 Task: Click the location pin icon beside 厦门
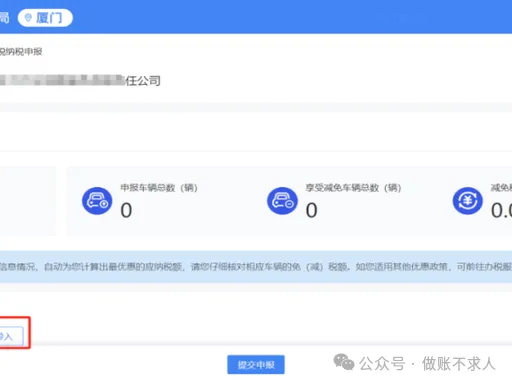(x=28, y=17)
